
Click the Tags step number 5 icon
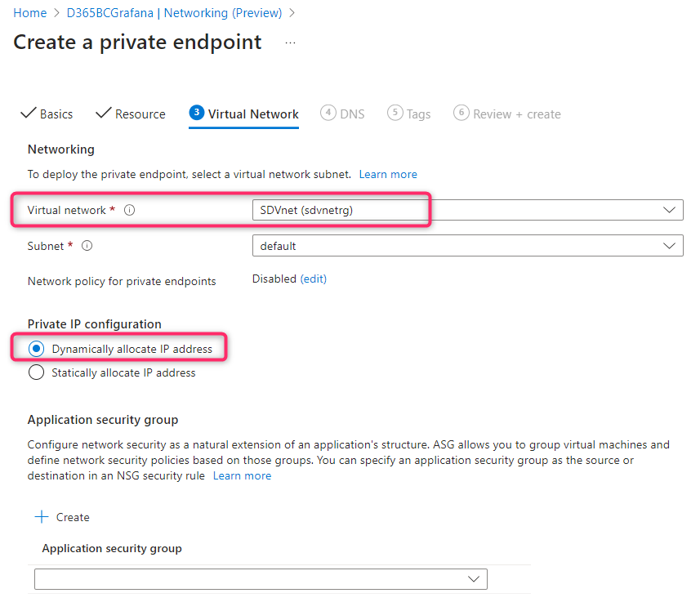pyautogui.click(x=395, y=113)
